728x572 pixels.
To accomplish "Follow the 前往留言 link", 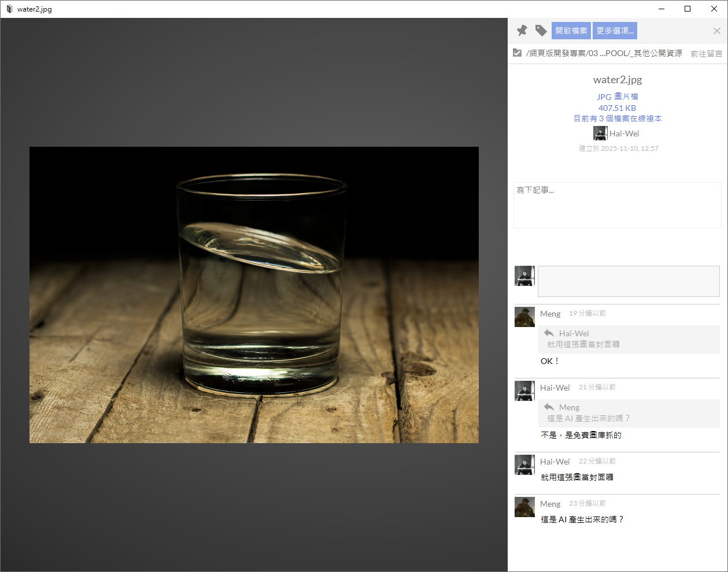I will point(706,54).
